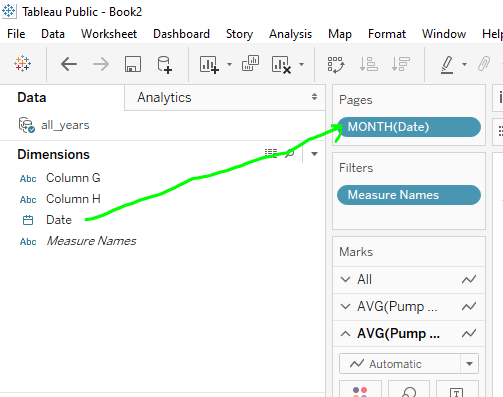Click the Swap Rows and Columns icon
This screenshot has height=397, width=503.
click(x=336, y=64)
